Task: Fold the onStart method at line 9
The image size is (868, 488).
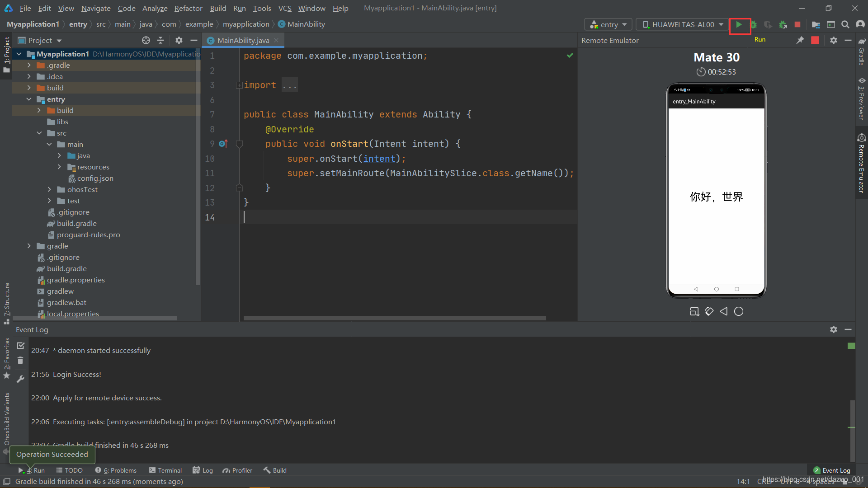Action: [x=240, y=144]
